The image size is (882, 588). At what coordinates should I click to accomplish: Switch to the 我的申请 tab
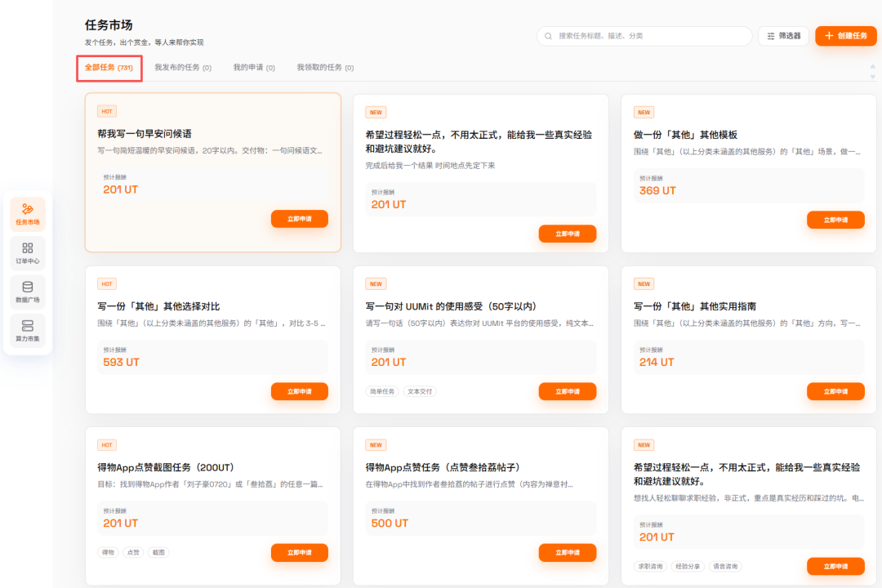point(254,68)
